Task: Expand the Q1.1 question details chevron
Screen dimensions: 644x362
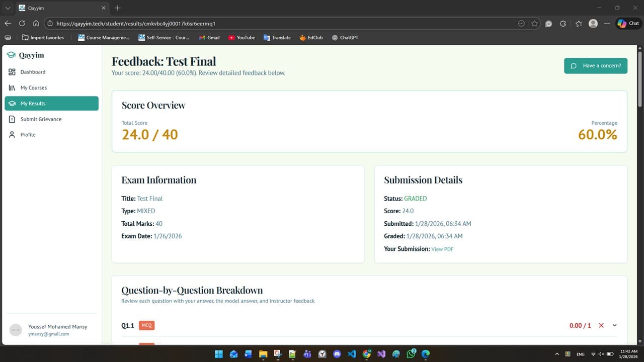Action: 614,325
